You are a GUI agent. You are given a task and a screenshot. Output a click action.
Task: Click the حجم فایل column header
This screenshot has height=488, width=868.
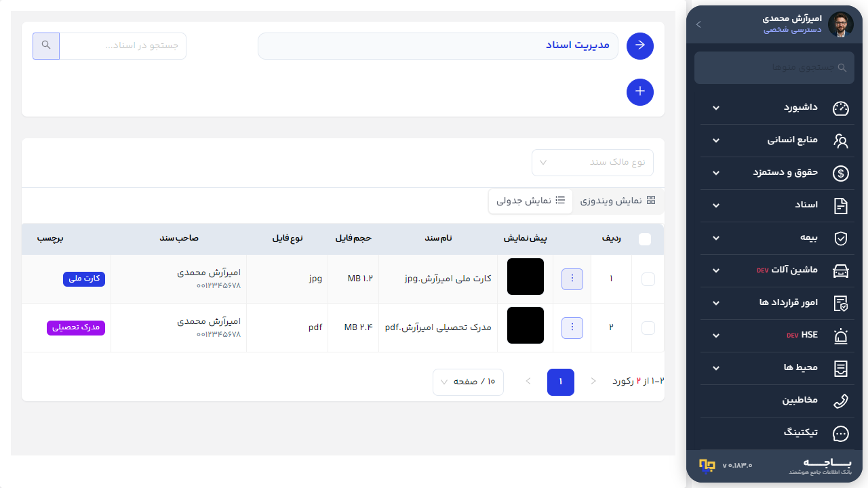(x=353, y=239)
